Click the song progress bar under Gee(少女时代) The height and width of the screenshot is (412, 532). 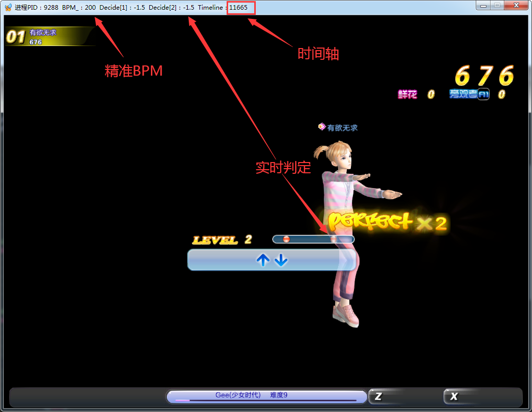[x=266, y=400]
